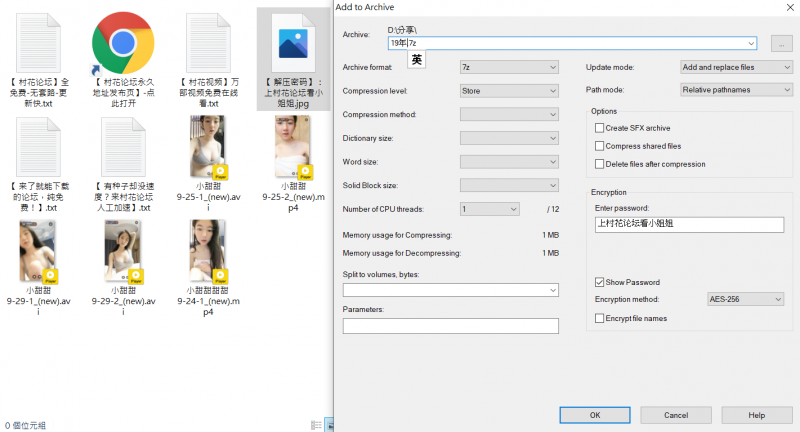Enable Create SFX archive option
The width and height of the screenshot is (800, 432).
(x=600, y=128)
